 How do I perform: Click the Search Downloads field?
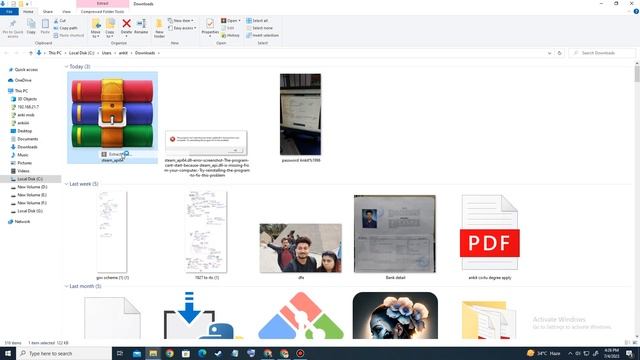602,53
